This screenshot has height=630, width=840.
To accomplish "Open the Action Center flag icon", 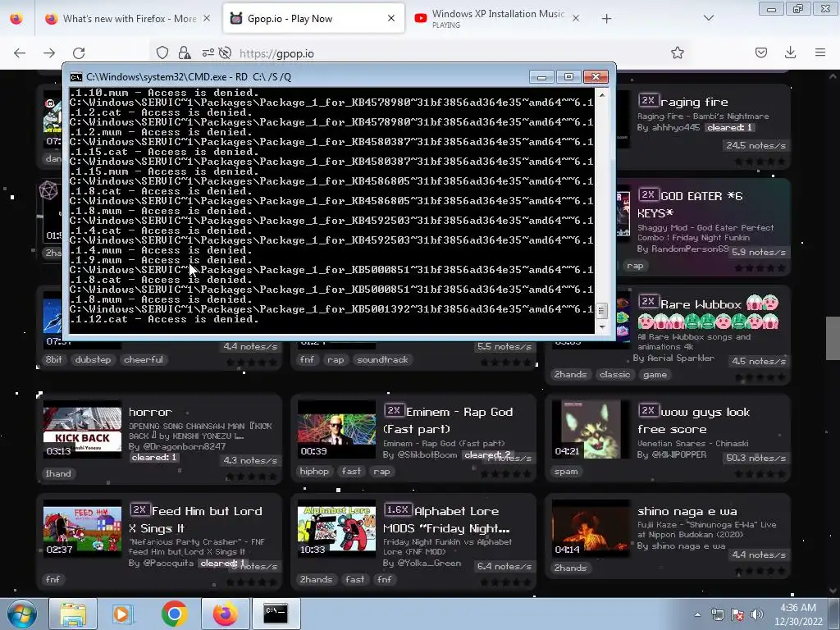I will click(x=737, y=614).
